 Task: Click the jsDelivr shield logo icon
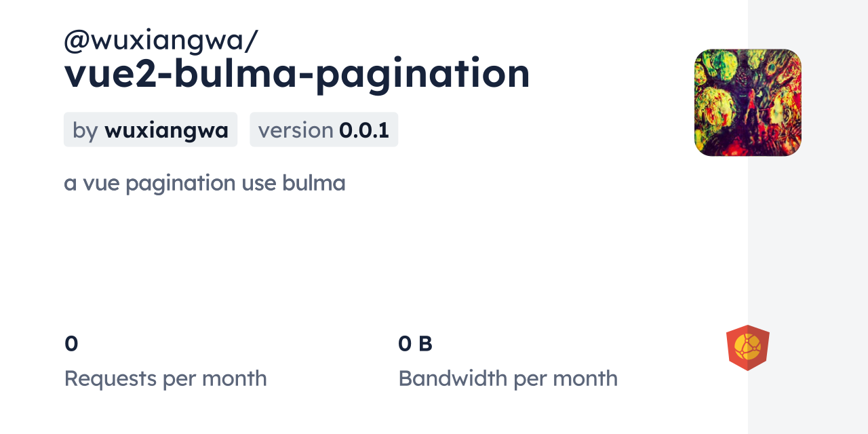pyautogui.click(x=747, y=348)
